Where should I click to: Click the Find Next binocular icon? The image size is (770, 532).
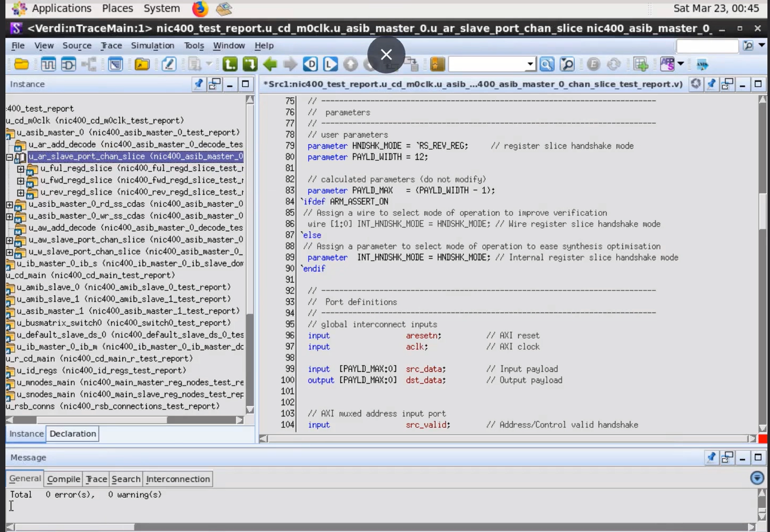pos(567,64)
